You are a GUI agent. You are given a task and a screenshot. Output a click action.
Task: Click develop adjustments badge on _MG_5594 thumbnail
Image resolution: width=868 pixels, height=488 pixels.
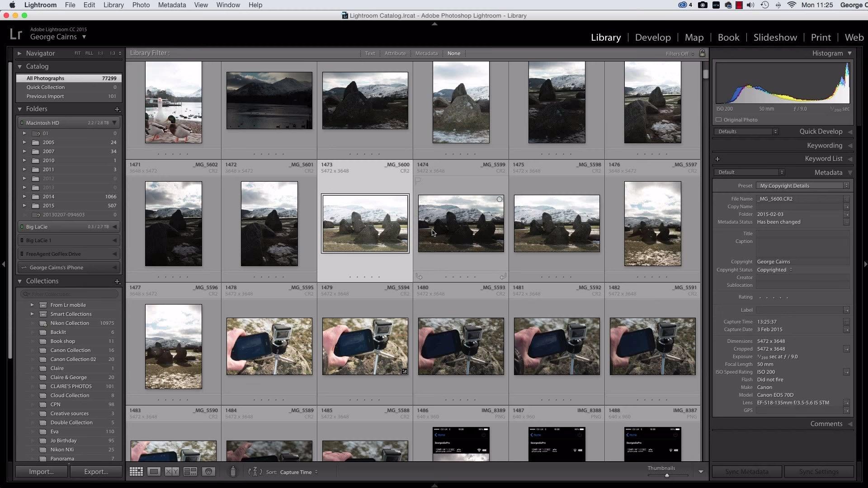(x=404, y=371)
